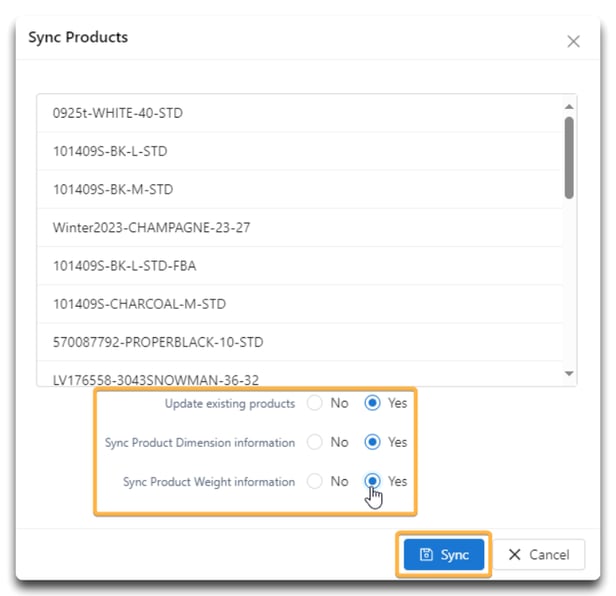Select Yes for Sync Product Dimension information
This screenshot has height=596, width=616.
pyautogui.click(x=372, y=442)
